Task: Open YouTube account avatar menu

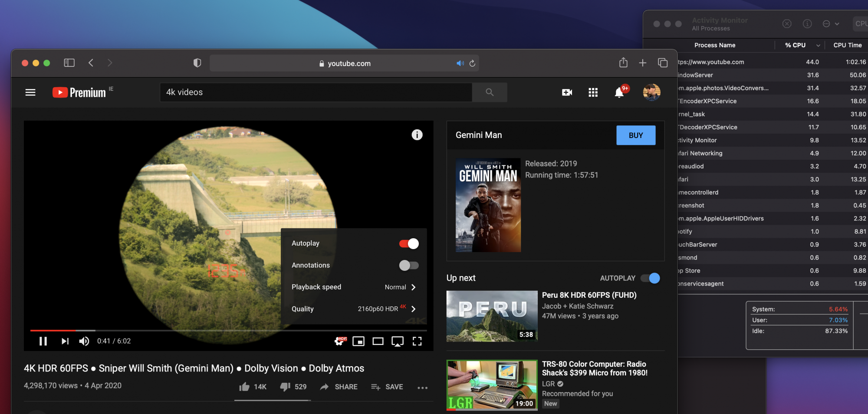Action: coord(651,92)
